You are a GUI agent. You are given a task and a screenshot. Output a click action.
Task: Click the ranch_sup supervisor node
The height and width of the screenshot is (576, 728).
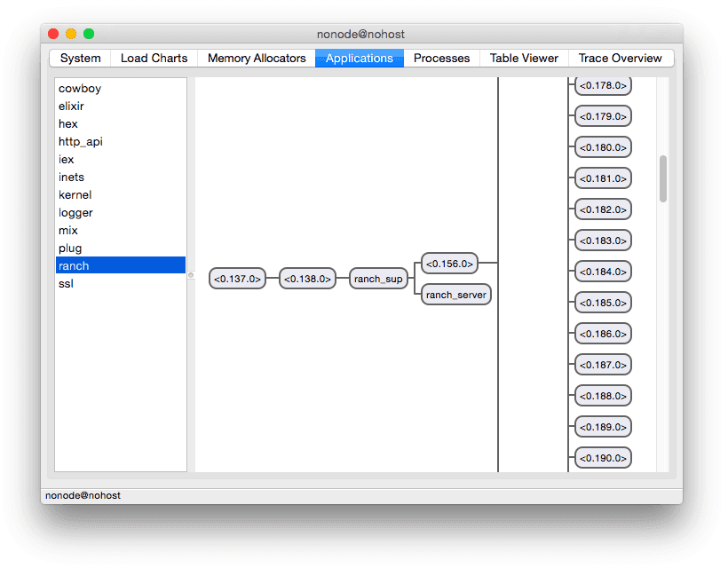[x=378, y=279]
